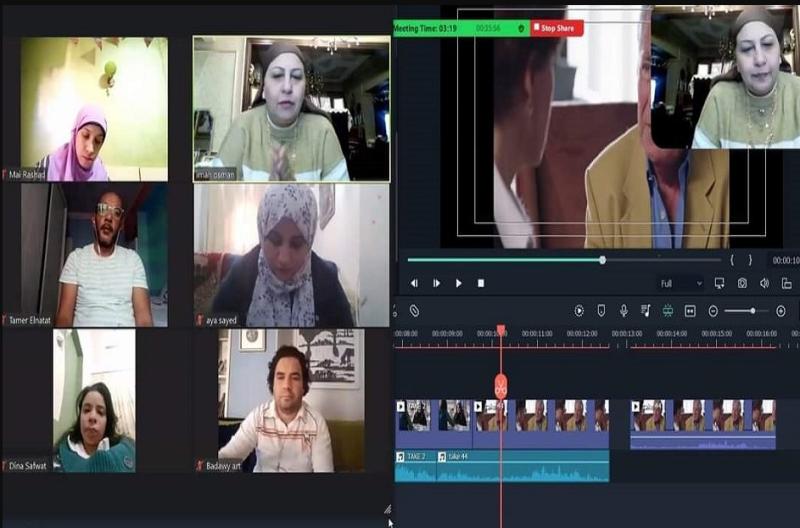Select the take 44 audio clip

[523, 466]
